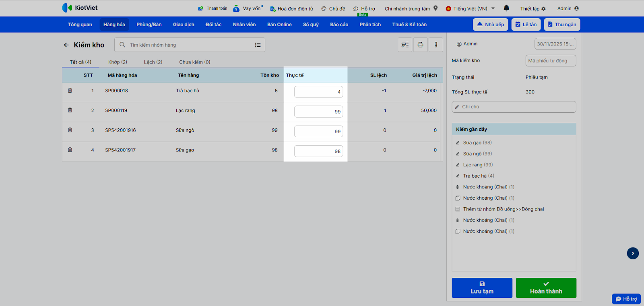
Task: Switch to the Tất cả (4) tab
Action: 80,62
